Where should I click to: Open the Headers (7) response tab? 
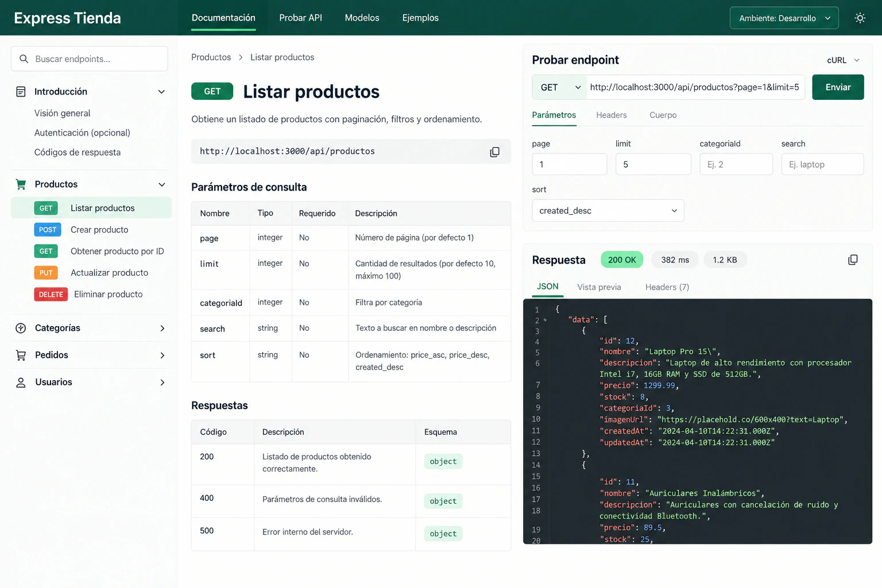[x=667, y=287]
